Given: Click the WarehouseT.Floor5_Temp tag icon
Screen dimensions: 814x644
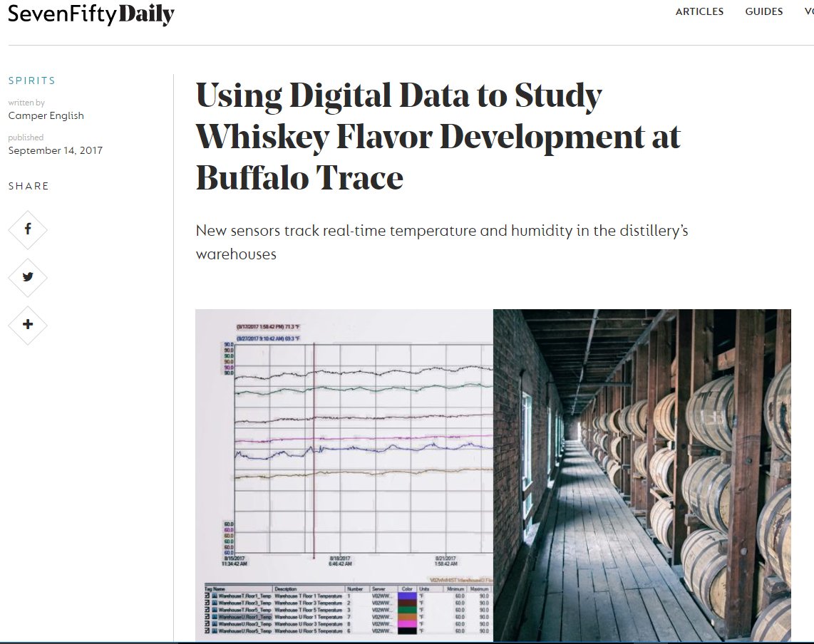Looking at the screenshot, I should (x=215, y=610).
